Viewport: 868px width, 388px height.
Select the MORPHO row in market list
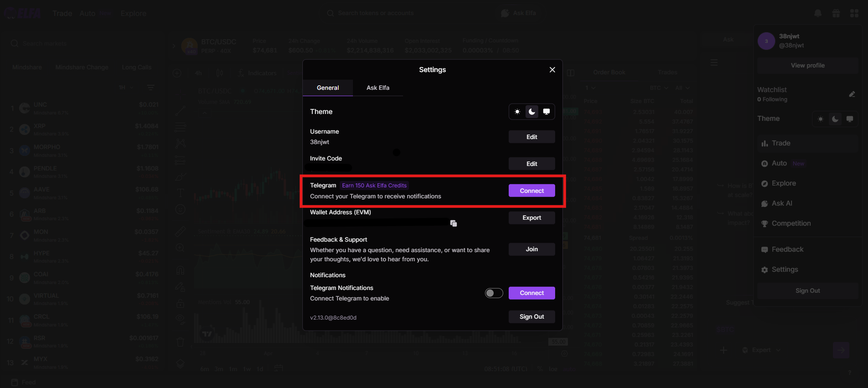coord(84,150)
